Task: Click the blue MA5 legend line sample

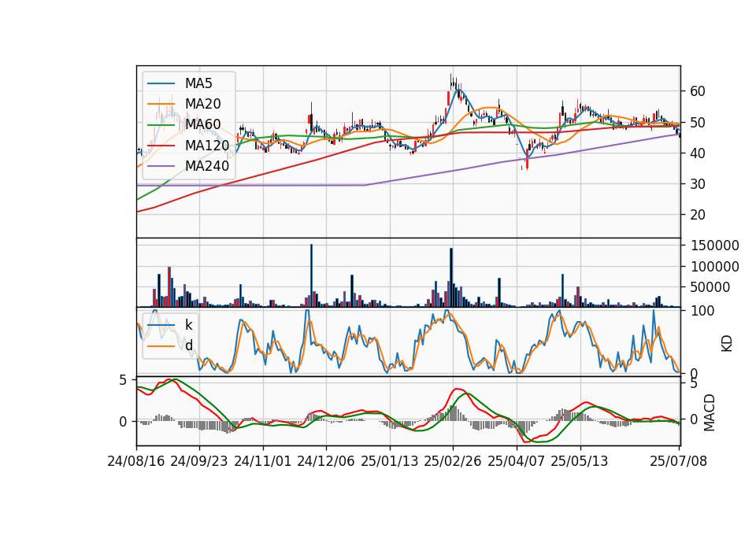Action: (161, 84)
